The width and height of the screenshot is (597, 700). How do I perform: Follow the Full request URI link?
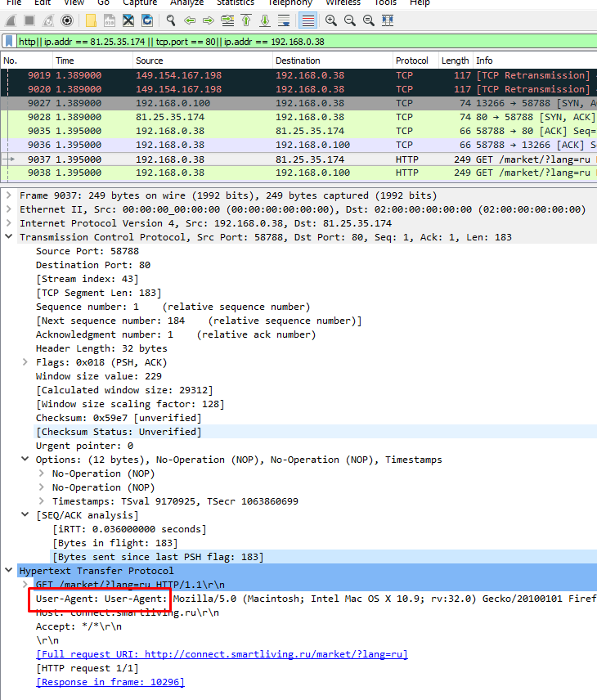coord(222,654)
